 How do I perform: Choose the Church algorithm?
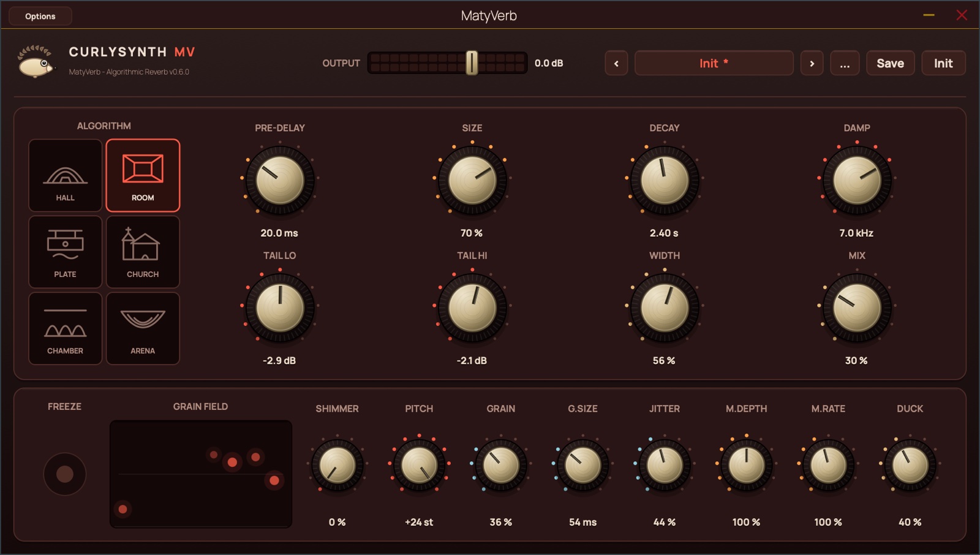[x=143, y=252]
